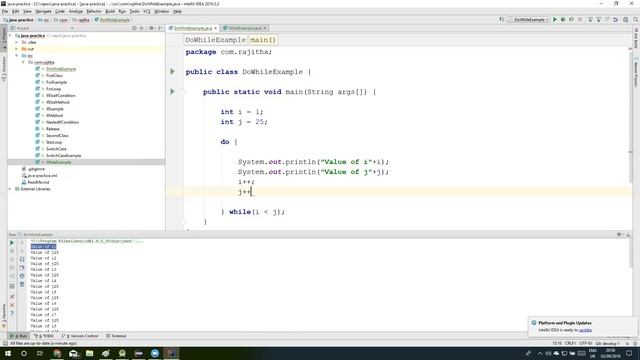Viewport: 640px width, 360px height.
Task: Toggle the Ant Build side panel
Action: coord(636,38)
